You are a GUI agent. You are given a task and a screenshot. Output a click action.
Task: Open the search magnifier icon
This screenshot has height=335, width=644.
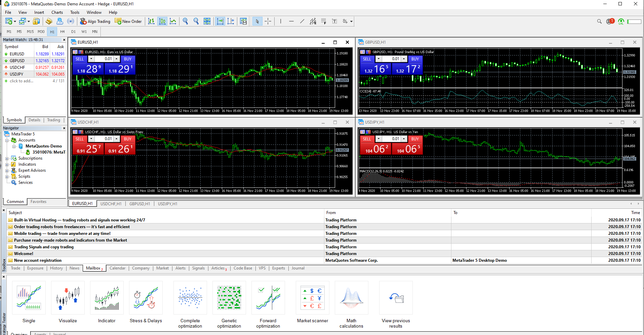pyautogui.click(x=599, y=22)
